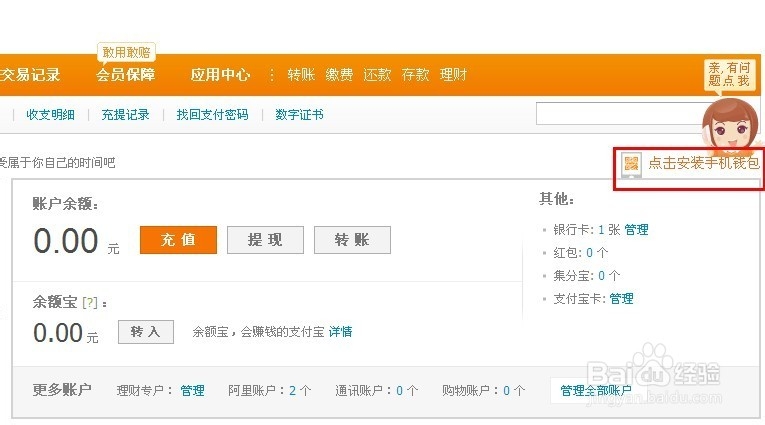Click the 转入 button for 余额宝
This screenshot has height=425, width=765.
pos(146,332)
